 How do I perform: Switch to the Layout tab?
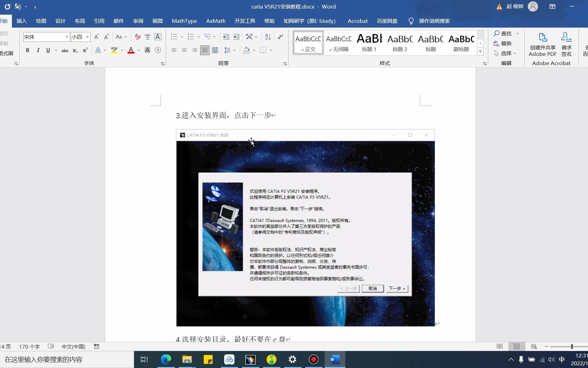(80, 21)
